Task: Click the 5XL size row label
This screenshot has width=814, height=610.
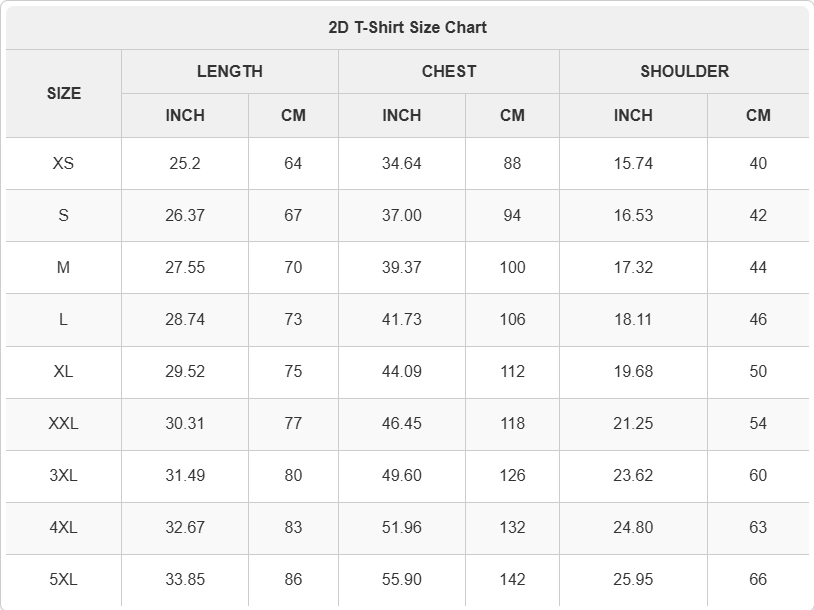Action: pos(64,579)
